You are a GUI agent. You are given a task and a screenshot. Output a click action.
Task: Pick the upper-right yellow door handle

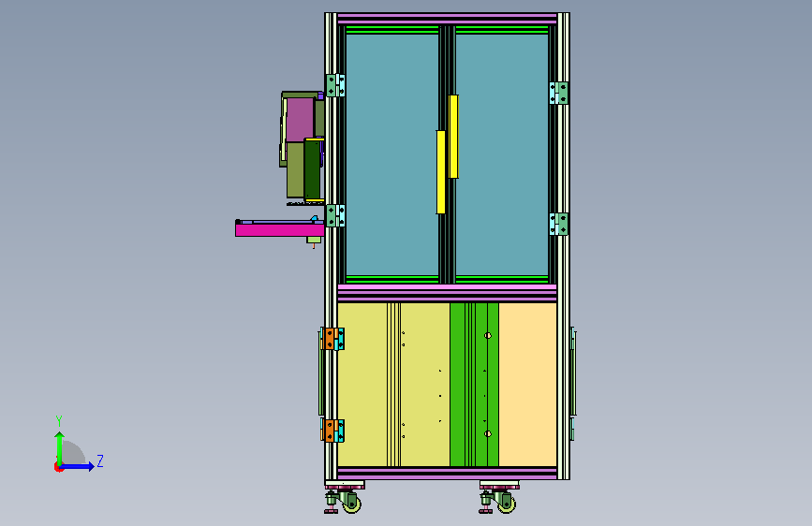click(453, 137)
